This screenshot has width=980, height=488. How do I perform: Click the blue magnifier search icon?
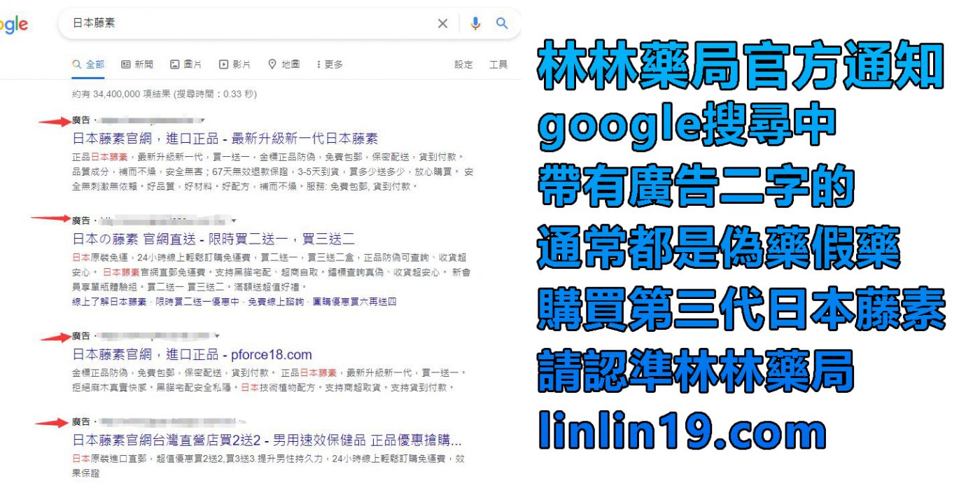(x=502, y=24)
